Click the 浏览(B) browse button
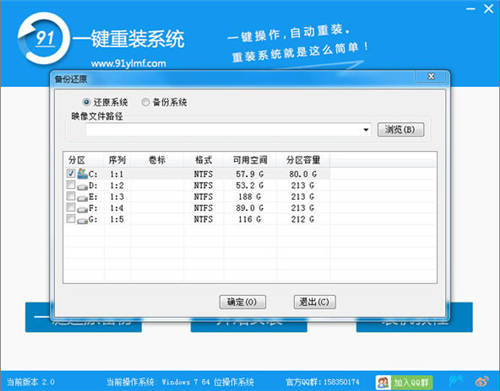Screen dimensions: 500x391 click(401, 129)
